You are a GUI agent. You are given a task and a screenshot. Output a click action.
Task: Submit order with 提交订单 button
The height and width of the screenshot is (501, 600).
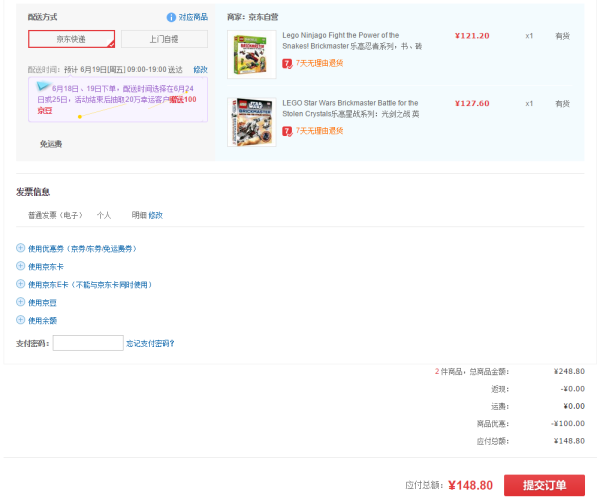point(544,485)
